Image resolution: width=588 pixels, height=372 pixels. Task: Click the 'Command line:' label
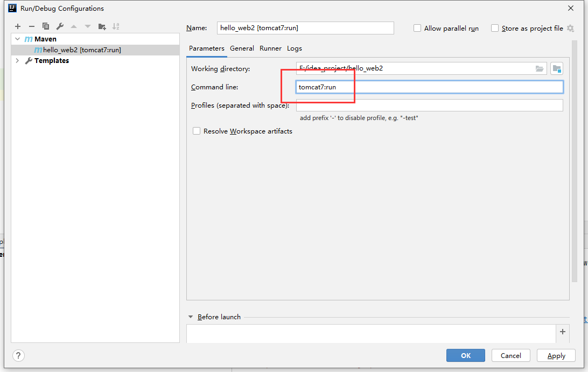pyautogui.click(x=214, y=87)
